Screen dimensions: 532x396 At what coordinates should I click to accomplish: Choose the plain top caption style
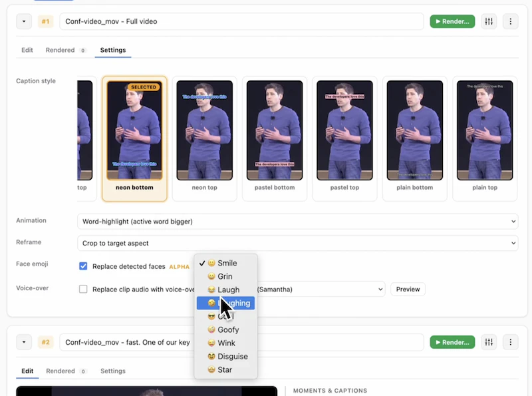[485, 138]
